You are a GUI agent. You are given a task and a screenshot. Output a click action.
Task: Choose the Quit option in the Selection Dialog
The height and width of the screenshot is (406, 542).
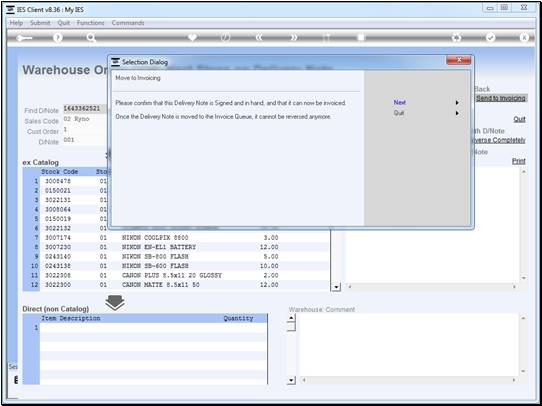click(399, 113)
